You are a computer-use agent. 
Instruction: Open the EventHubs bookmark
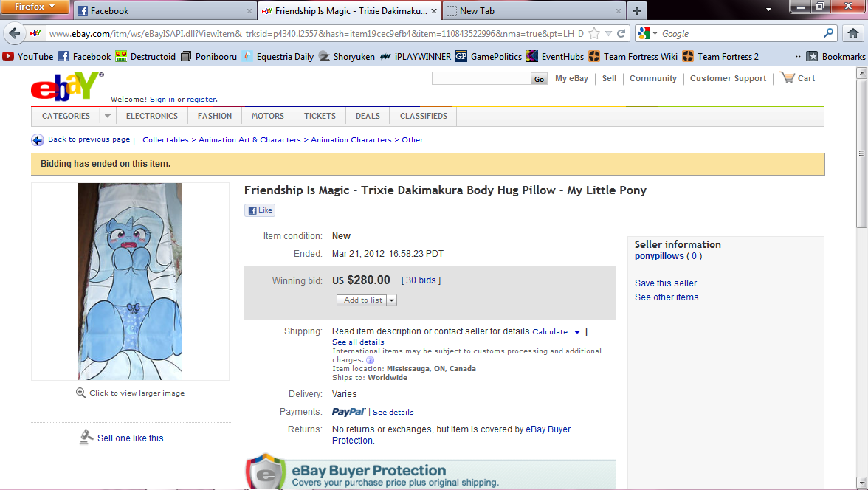tap(555, 57)
